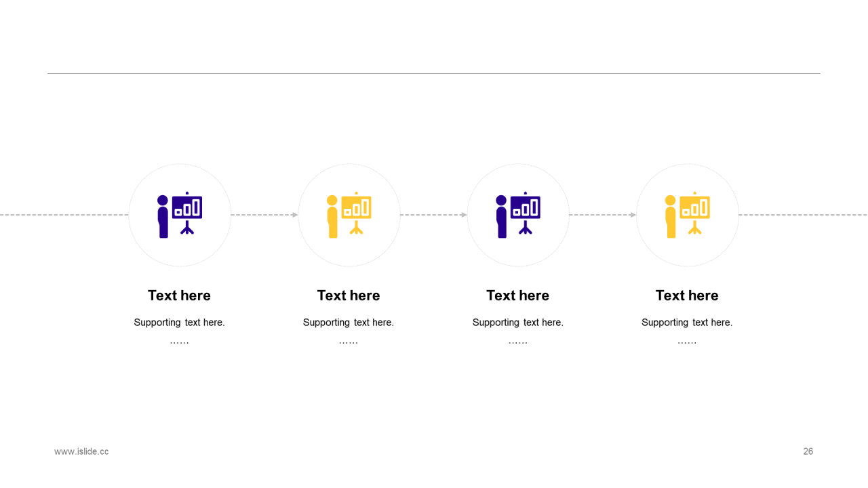Click the third "Supporting text here." line
Screen dimensions: 868x488
click(517, 323)
